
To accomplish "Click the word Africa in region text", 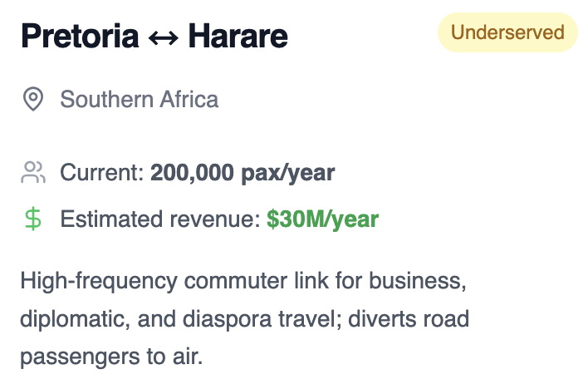I will tap(189, 100).
